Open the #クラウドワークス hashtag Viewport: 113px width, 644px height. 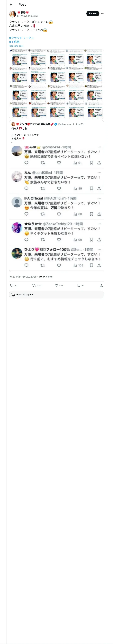tap(21, 38)
